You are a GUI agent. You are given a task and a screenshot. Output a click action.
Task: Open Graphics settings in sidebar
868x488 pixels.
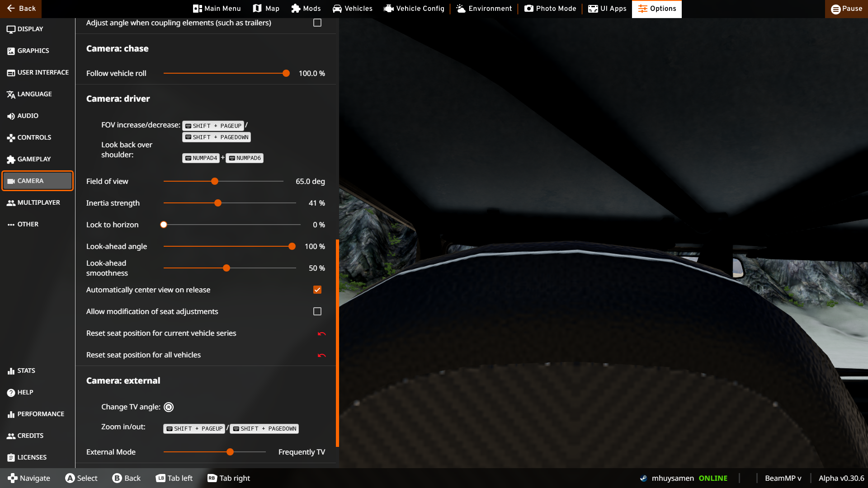[x=33, y=51]
